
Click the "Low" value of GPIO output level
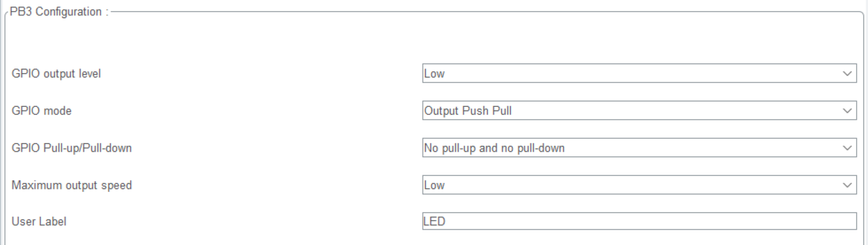click(x=434, y=74)
